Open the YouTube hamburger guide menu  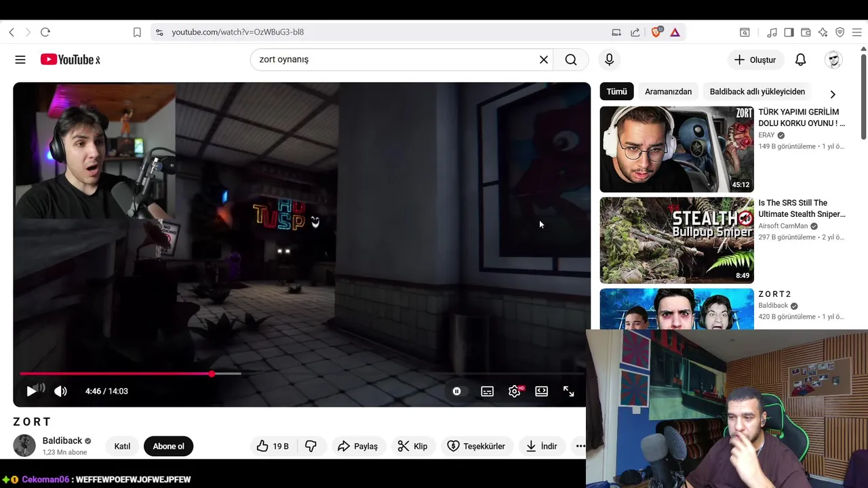[x=20, y=60]
